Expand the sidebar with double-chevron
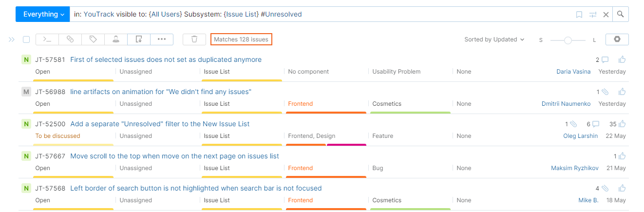Image resolution: width=644 pixels, height=212 pixels. coord(12,39)
